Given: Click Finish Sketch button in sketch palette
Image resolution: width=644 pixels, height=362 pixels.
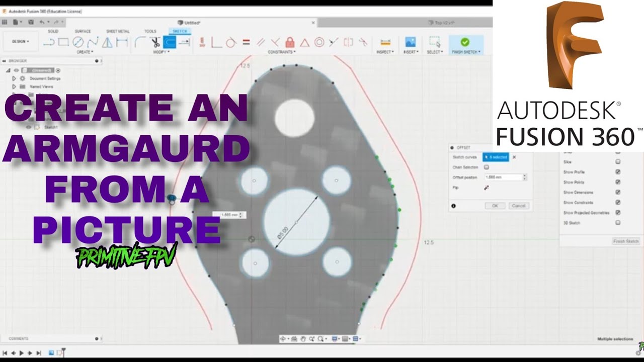Looking at the screenshot, I should pyautogui.click(x=625, y=241).
